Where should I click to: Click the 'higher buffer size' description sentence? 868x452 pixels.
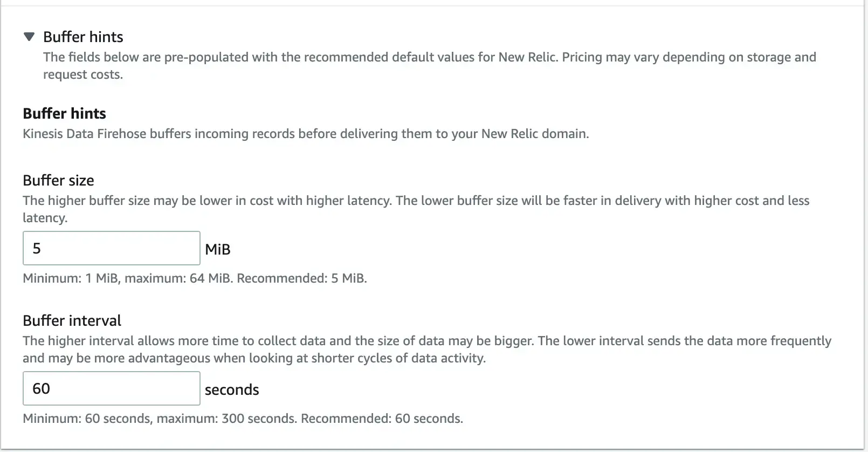point(207,201)
